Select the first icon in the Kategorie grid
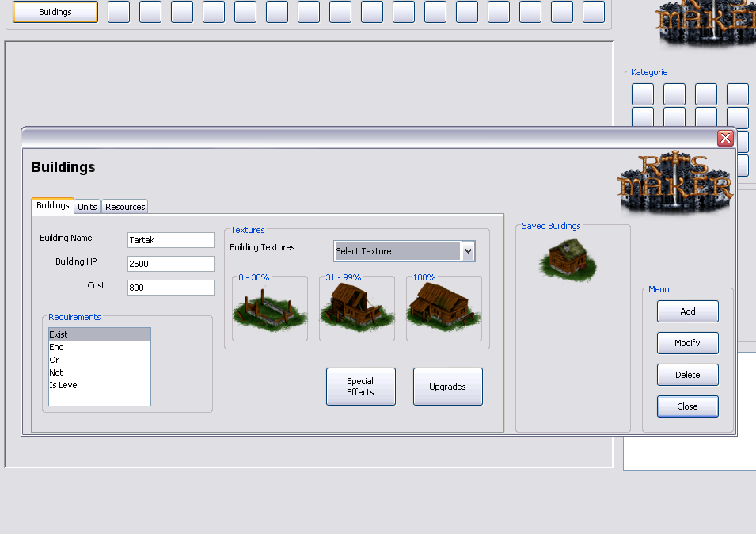 tap(642, 93)
